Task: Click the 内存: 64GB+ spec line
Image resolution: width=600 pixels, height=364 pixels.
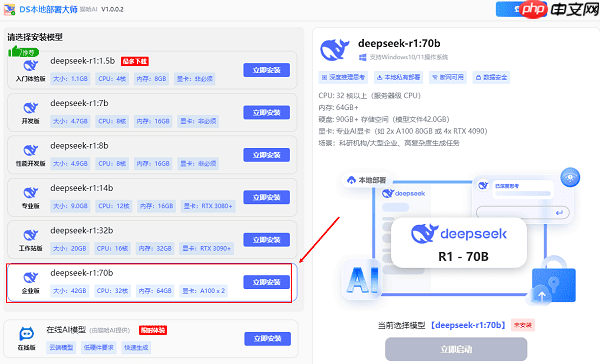Action: click(x=338, y=108)
